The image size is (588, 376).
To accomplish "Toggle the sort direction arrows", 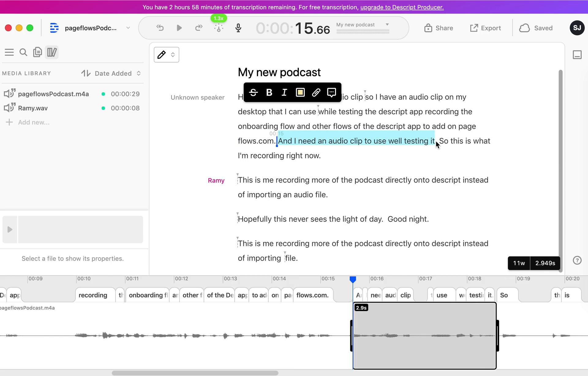I will (x=86, y=73).
